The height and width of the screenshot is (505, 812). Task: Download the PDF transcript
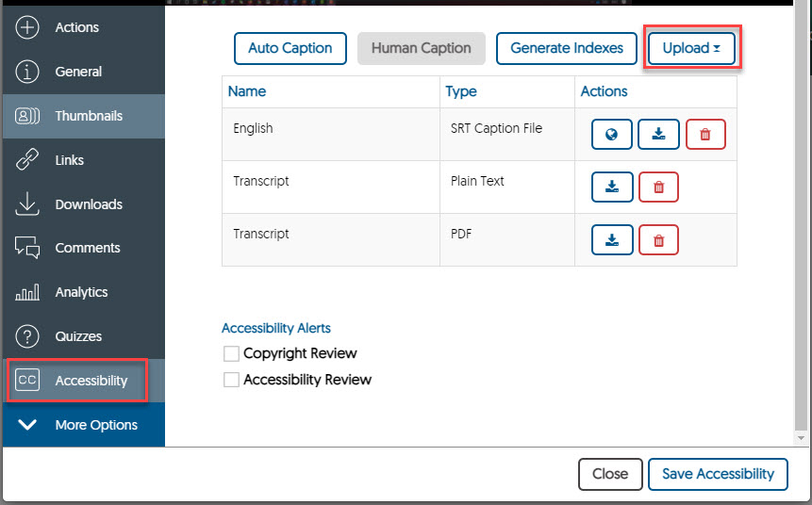[x=611, y=240]
